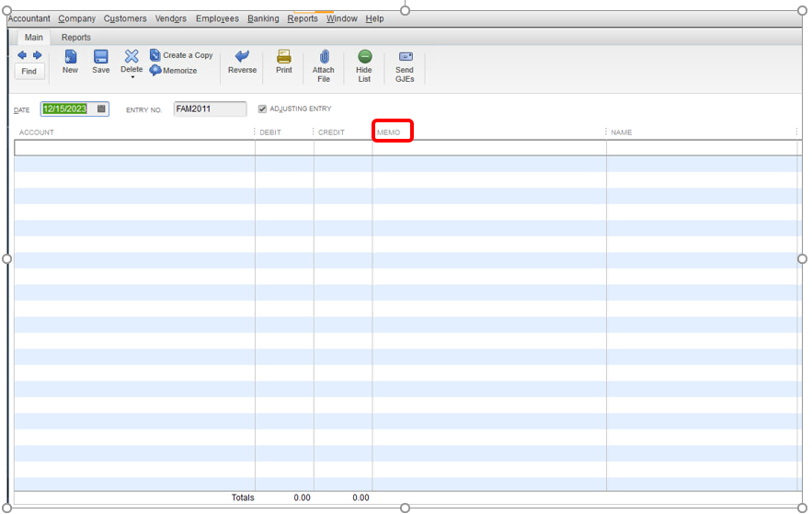The width and height of the screenshot is (812, 514).
Task: Save the journal entry
Action: (100, 62)
